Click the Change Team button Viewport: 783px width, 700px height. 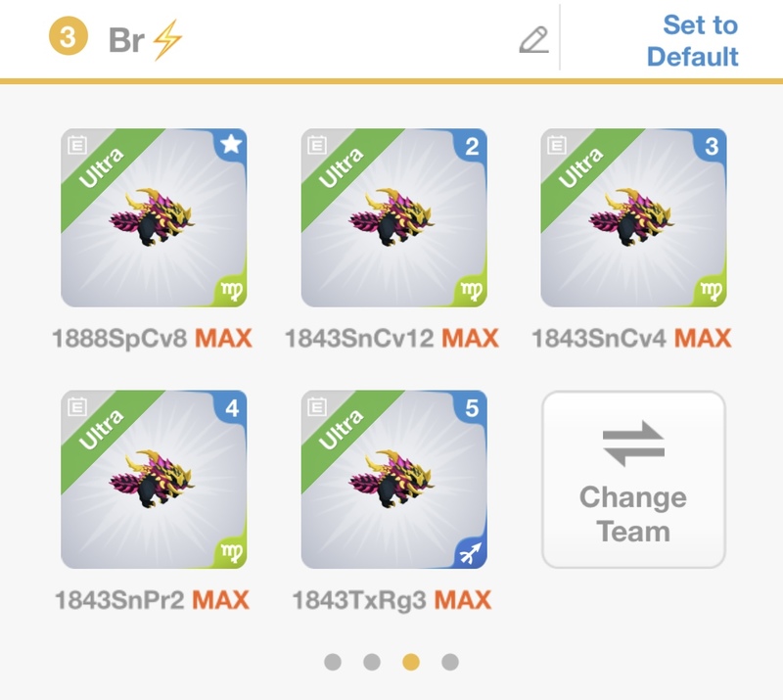633,479
